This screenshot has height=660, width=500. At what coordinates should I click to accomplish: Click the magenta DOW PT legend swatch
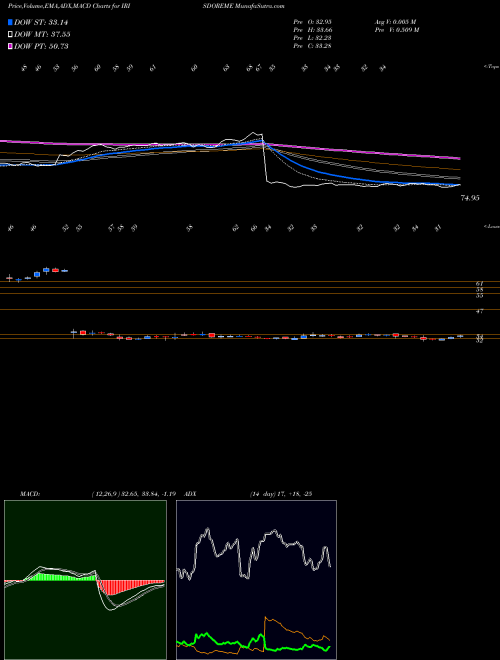[10, 46]
